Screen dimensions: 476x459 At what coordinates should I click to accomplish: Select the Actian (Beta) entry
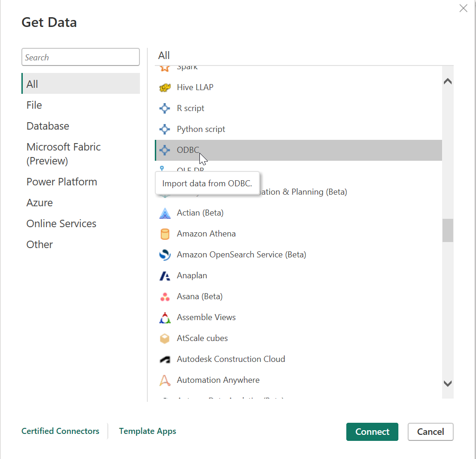(x=298, y=213)
